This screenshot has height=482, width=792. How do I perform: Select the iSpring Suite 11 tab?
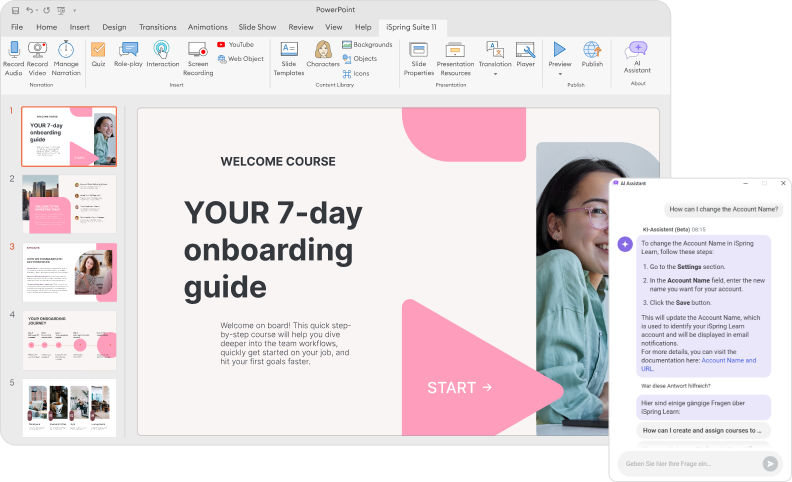[x=412, y=27]
